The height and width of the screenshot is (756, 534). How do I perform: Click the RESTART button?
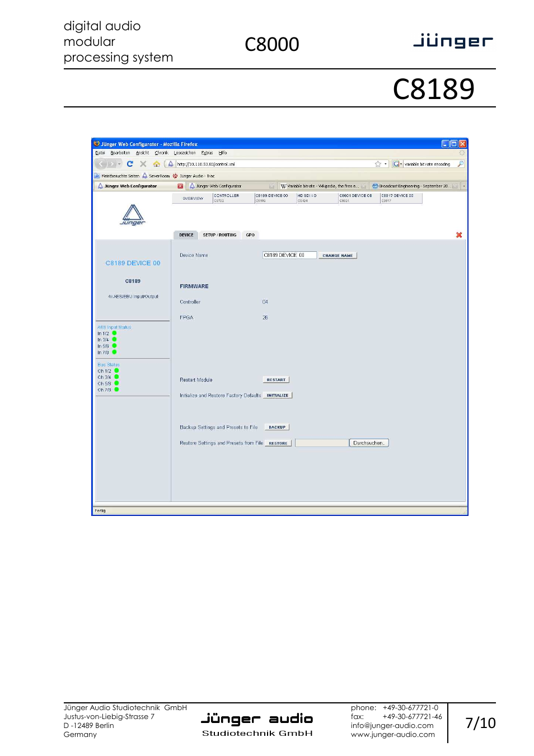click(276, 380)
